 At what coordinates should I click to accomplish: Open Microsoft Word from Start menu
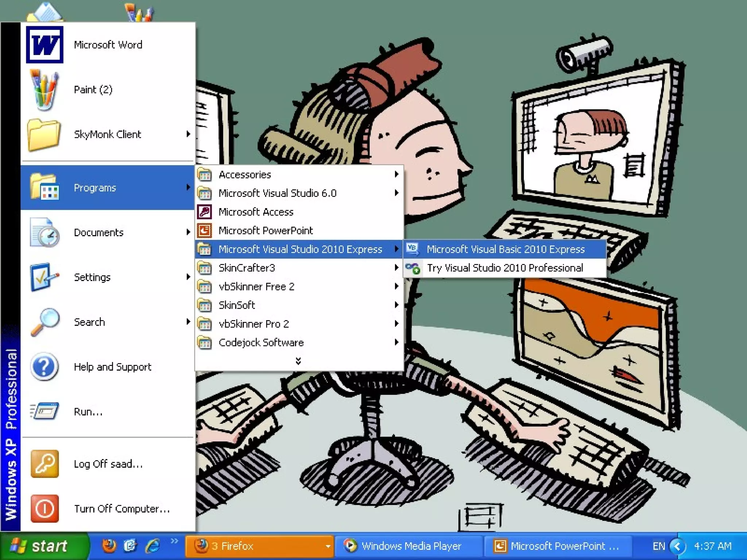(x=108, y=45)
